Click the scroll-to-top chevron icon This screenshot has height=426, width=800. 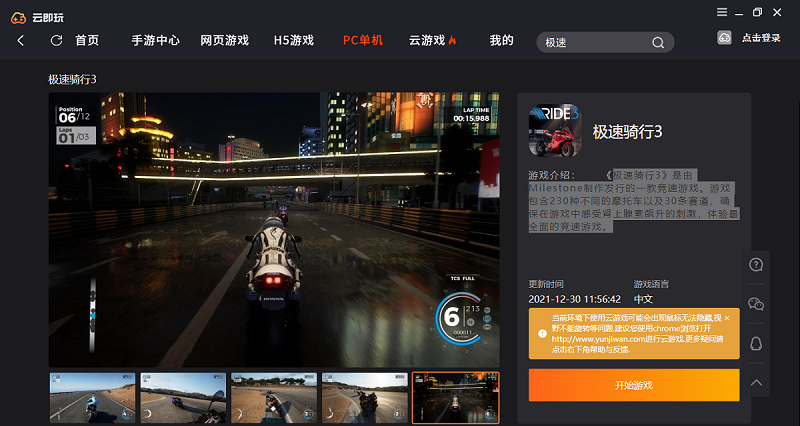click(756, 382)
